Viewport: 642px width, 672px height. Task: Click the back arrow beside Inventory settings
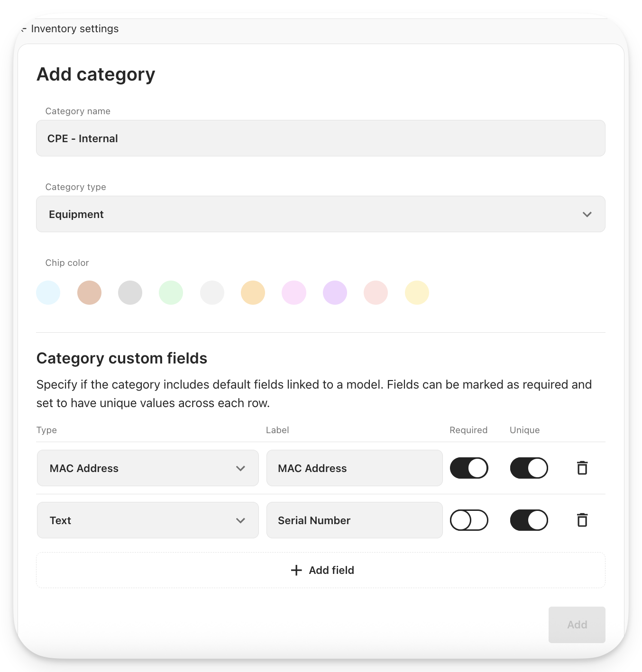coord(24,29)
